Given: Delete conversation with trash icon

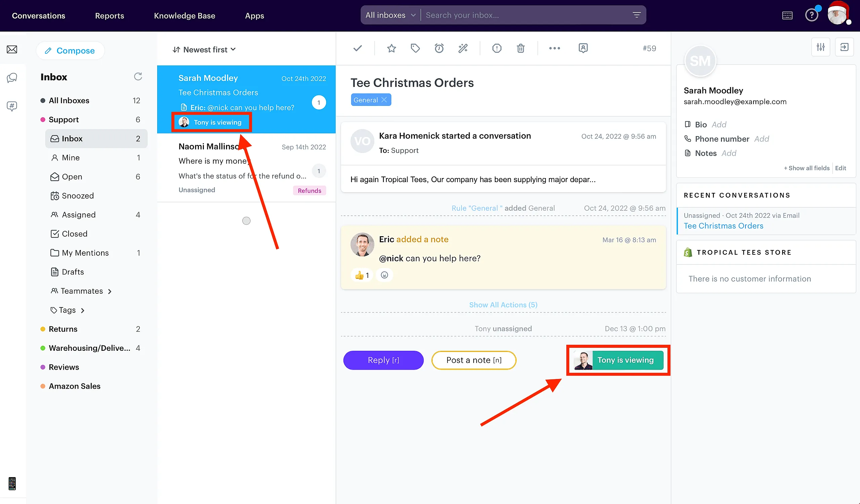Looking at the screenshot, I should [x=520, y=48].
